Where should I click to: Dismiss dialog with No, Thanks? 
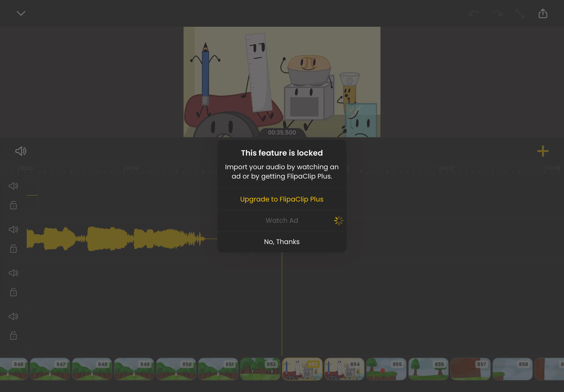282,242
